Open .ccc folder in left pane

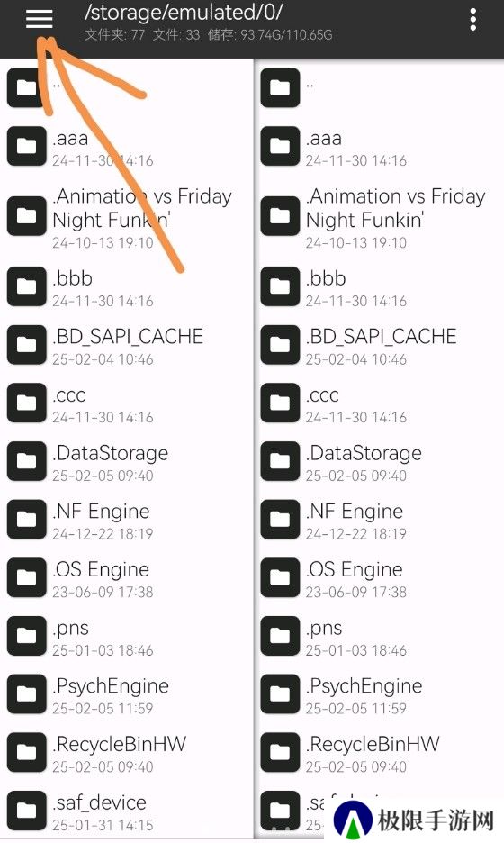[x=126, y=403]
